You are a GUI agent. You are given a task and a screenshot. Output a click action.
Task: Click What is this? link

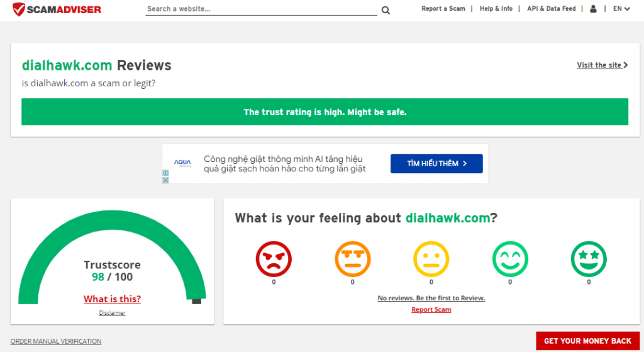[112, 299]
